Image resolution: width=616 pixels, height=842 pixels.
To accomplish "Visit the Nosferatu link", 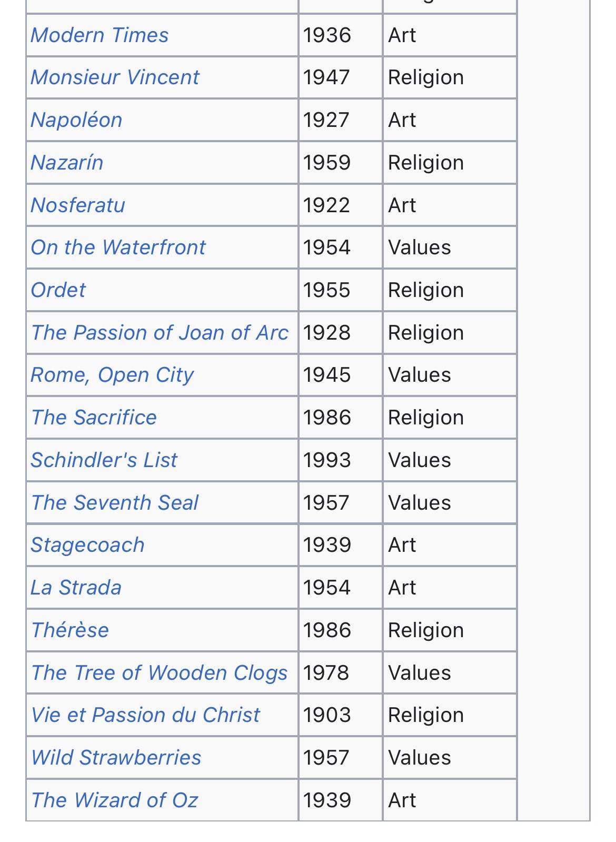I will (78, 205).
